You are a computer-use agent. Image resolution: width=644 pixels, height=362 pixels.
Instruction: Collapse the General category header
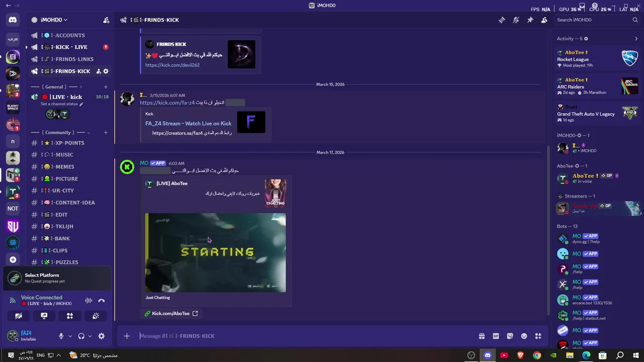[x=55, y=87]
